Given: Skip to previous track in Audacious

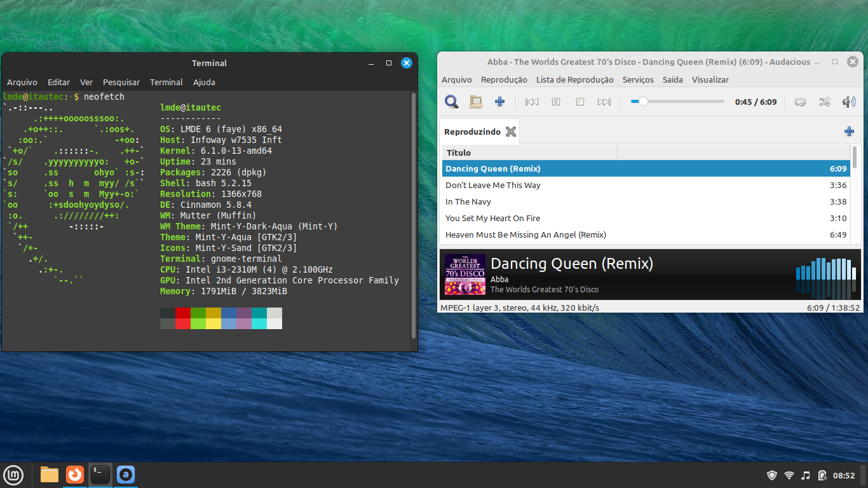Looking at the screenshot, I should coord(532,102).
